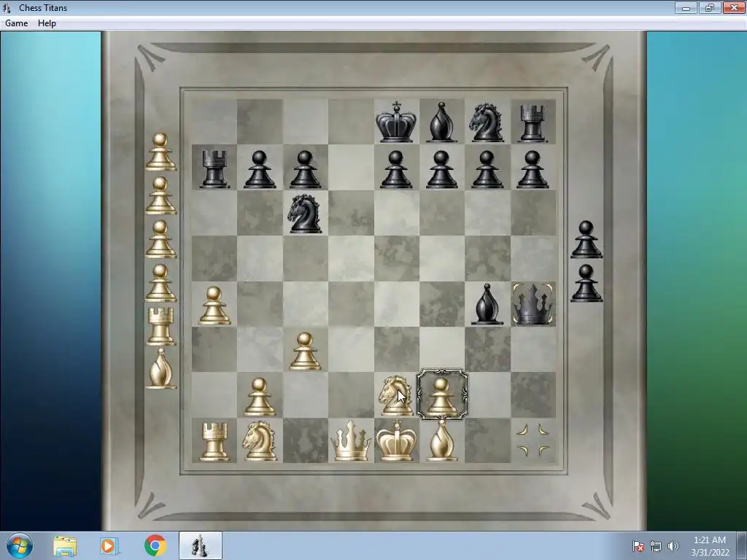Select the black knight on g8

pos(487,122)
